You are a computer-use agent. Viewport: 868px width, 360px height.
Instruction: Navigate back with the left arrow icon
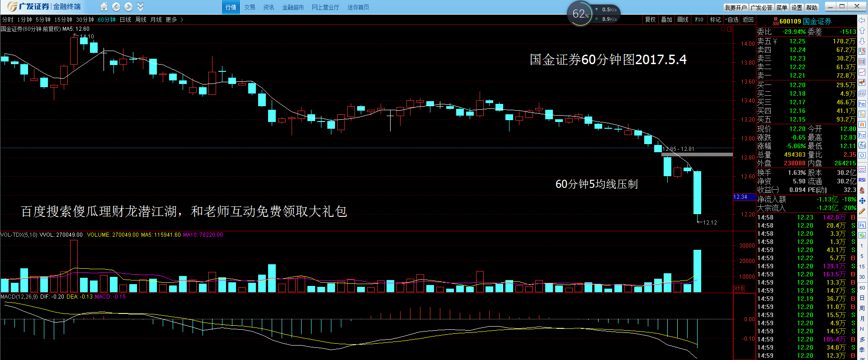click(116, 7)
